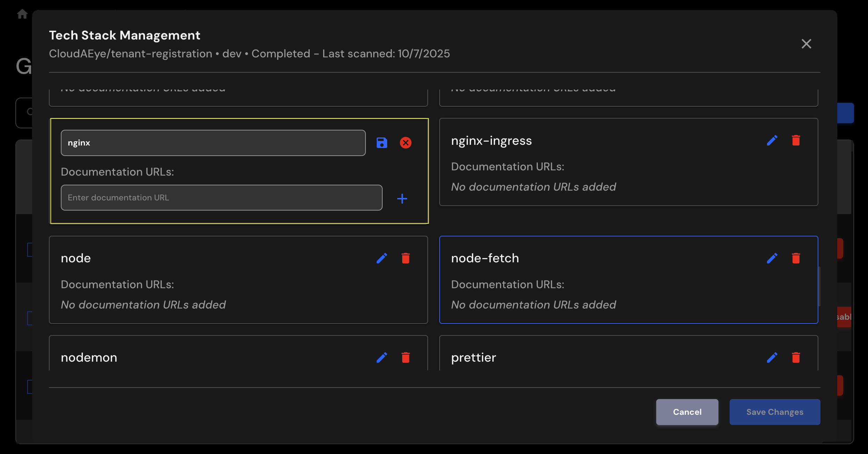The image size is (868, 454).
Task: Edit the nodemon entry
Action: [x=382, y=357]
